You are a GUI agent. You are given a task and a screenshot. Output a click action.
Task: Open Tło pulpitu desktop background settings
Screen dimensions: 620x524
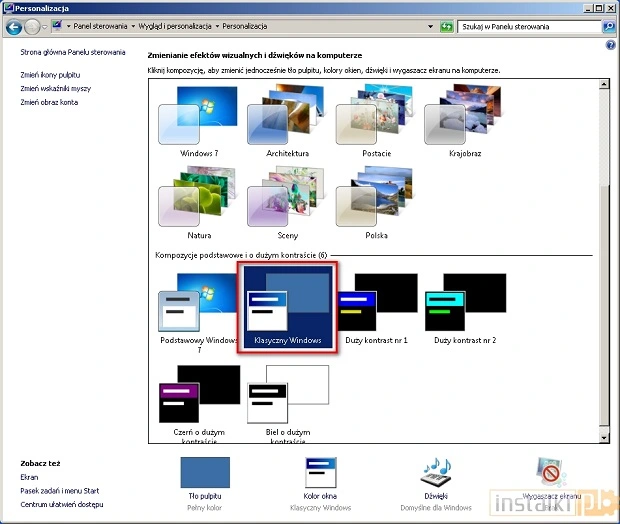205,484
